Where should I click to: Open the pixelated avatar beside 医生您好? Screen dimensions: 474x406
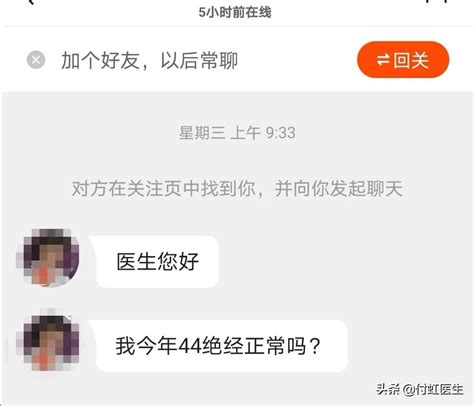(x=48, y=257)
